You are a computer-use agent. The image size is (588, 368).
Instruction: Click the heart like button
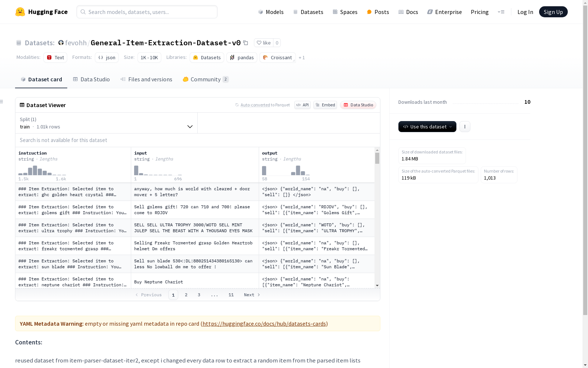(x=263, y=43)
